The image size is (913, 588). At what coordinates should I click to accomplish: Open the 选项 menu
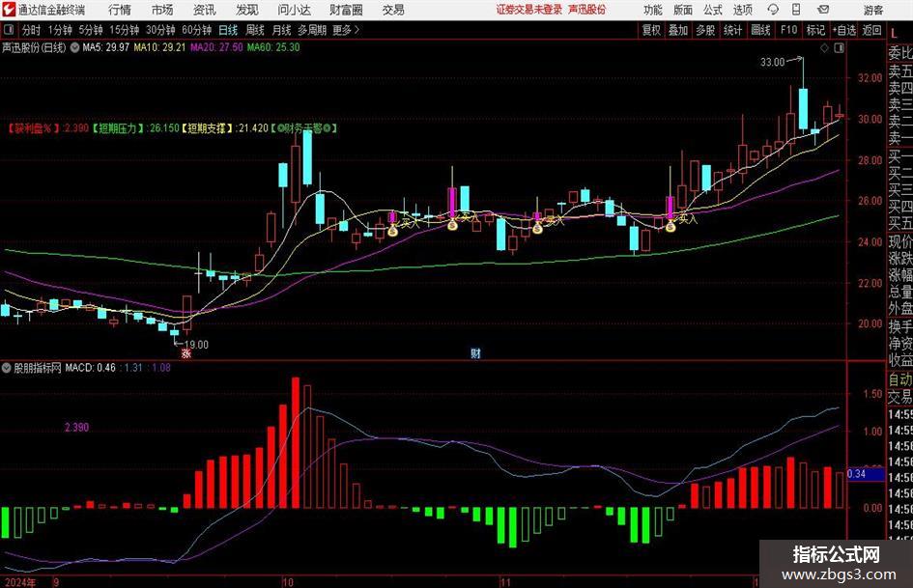[x=742, y=10]
